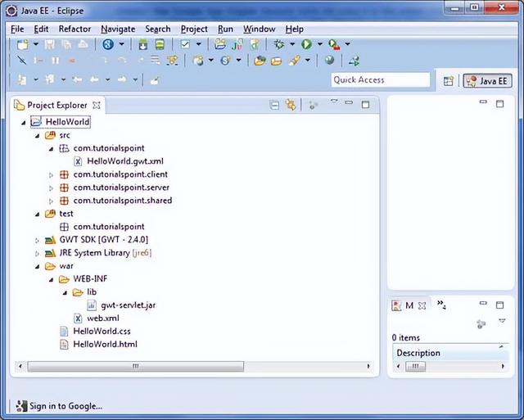Select the Project Explorer tab

tap(57, 106)
